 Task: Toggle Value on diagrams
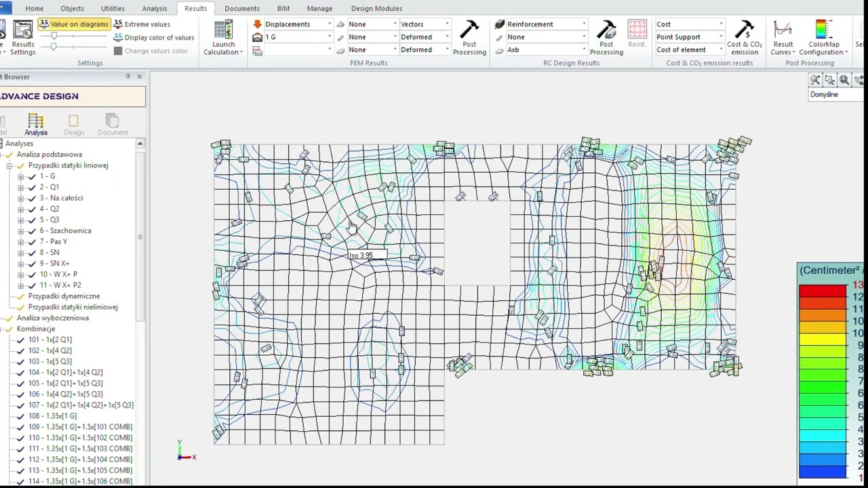pyautogui.click(x=74, y=24)
